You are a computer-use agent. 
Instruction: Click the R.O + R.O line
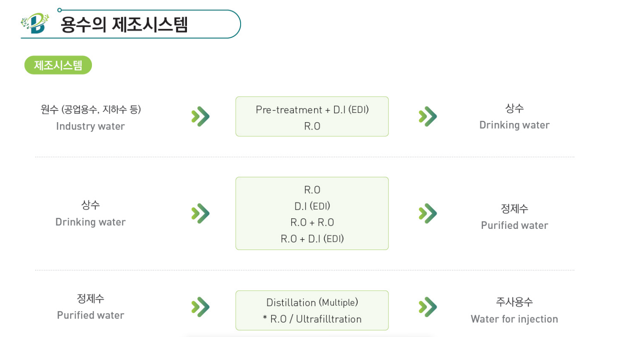click(x=312, y=222)
